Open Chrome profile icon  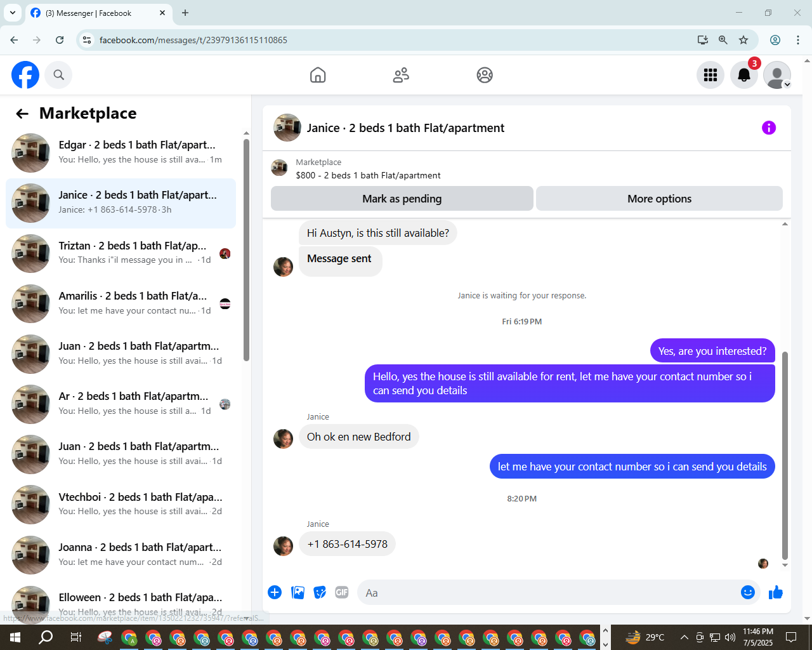775,40
